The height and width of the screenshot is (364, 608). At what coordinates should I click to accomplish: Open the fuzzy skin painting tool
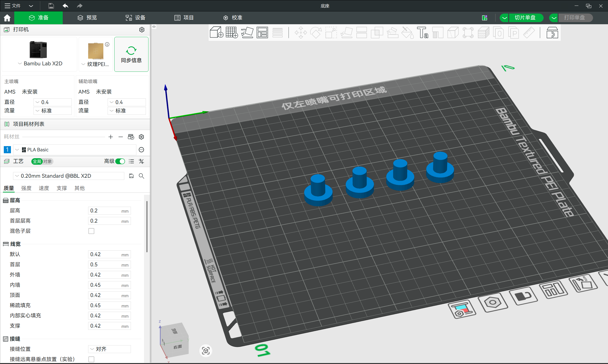[484, 32]
